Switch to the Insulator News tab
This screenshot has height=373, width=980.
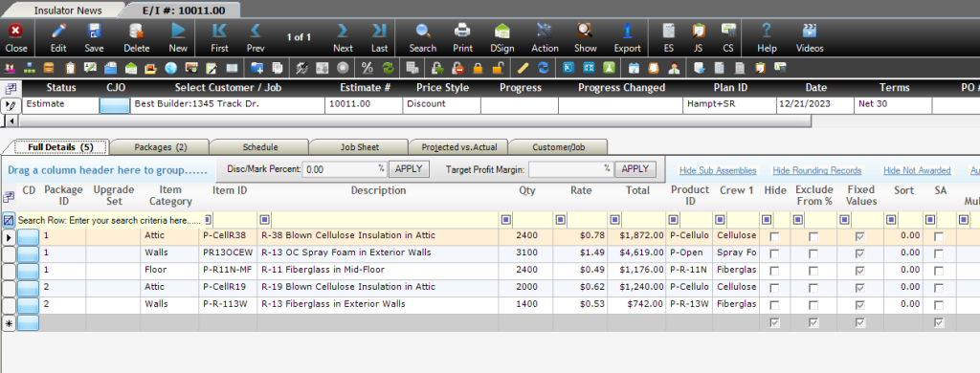tap(68, 10)
